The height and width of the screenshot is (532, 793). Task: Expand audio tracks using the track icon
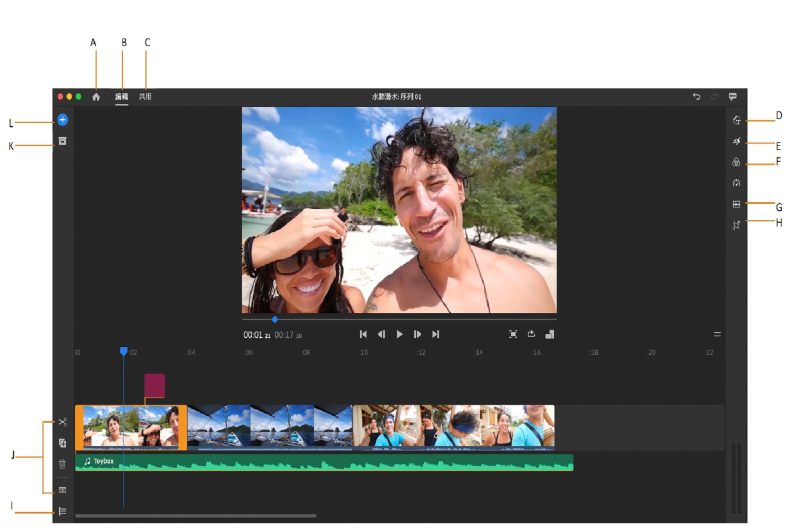[62, 490]
